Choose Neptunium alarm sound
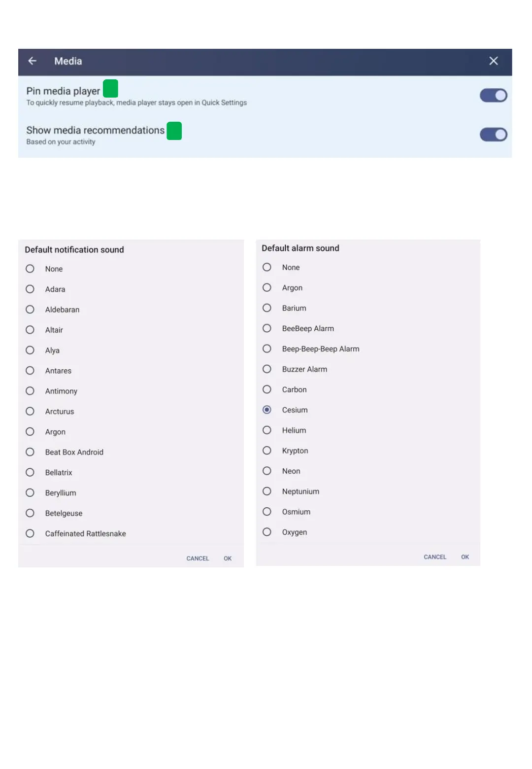Screen dimensions: 532x769 267,491
